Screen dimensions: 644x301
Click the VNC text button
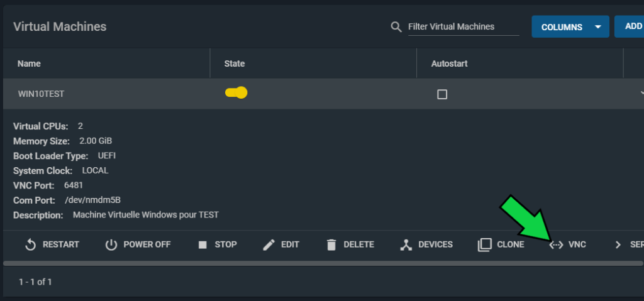pos(577,244)
